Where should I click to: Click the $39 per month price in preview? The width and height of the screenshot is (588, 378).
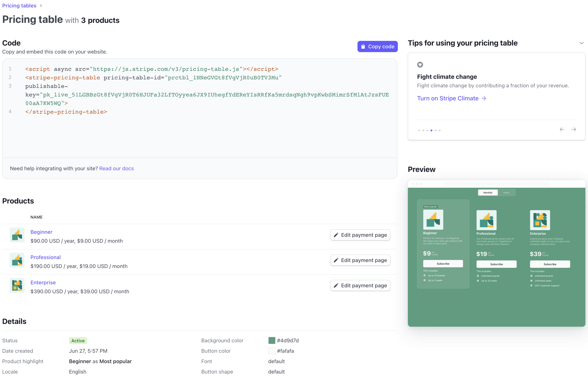[539, 254]
